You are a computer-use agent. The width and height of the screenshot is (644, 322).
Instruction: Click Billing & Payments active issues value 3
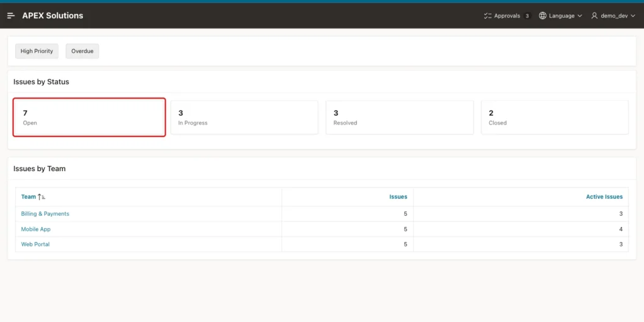pyautogui.click(x=621, y=214)
